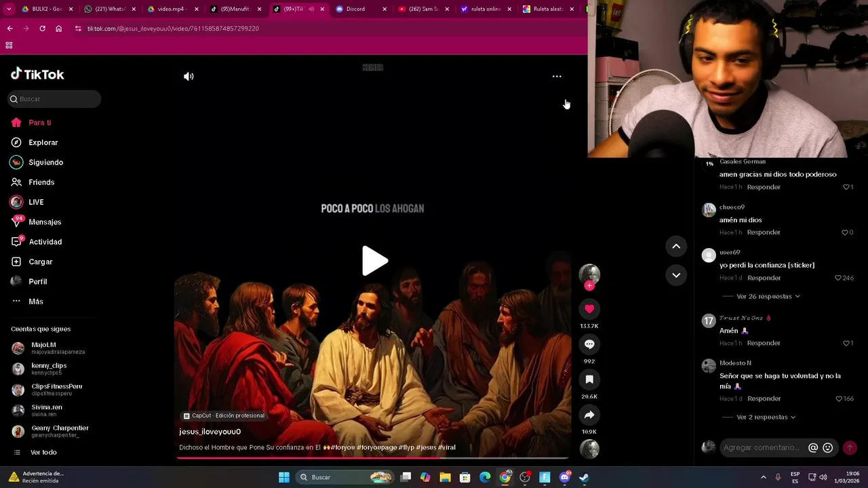
Task: Expand Ver 26 respuestas replies
Action: (768, 296)
